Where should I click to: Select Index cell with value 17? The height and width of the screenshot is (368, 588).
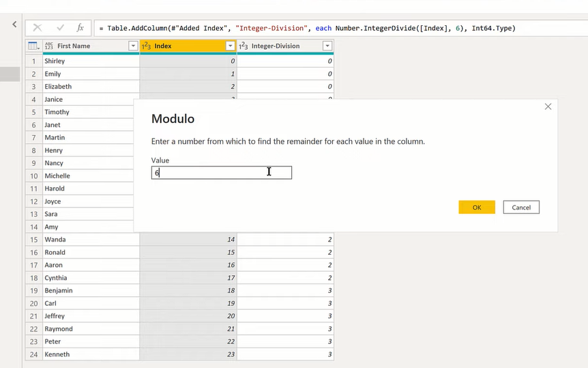188,278
